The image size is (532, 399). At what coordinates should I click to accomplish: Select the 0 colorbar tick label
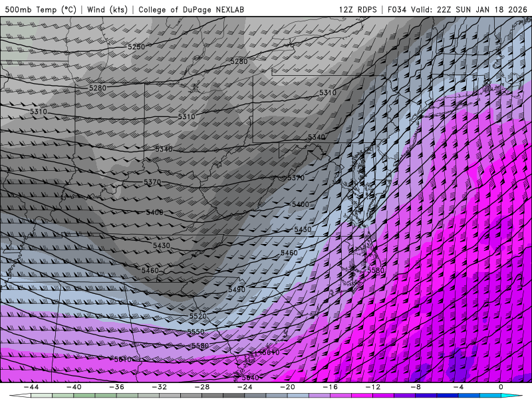501,387
